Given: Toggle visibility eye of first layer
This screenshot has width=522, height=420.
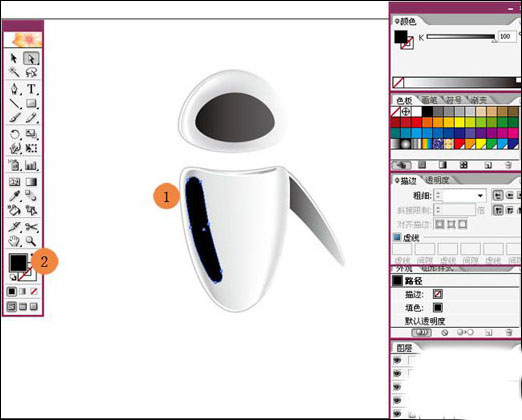Looking at the screenshot, I should coord(397,360).
